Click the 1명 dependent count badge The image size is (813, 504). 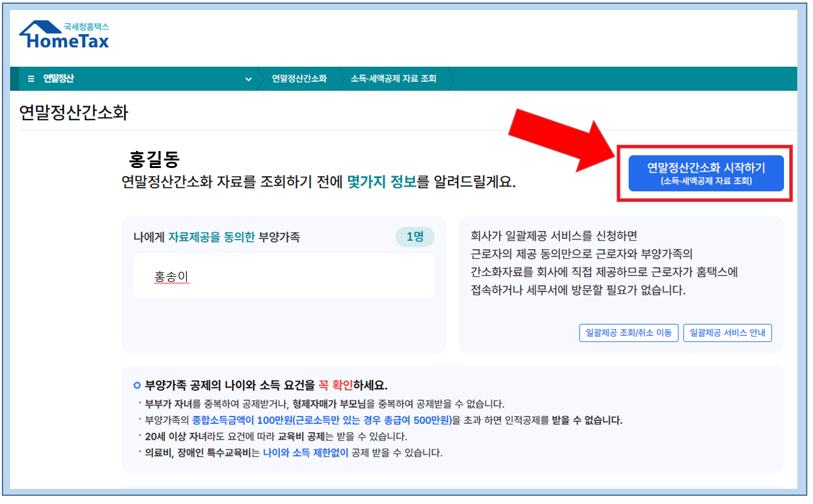[415, 237]
